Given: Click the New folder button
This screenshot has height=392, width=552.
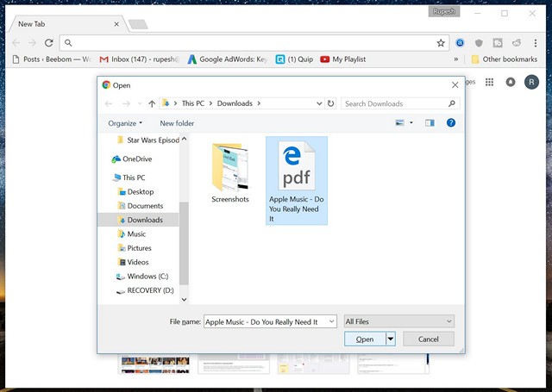Looking at the screenshot, I should click(177, 123).
